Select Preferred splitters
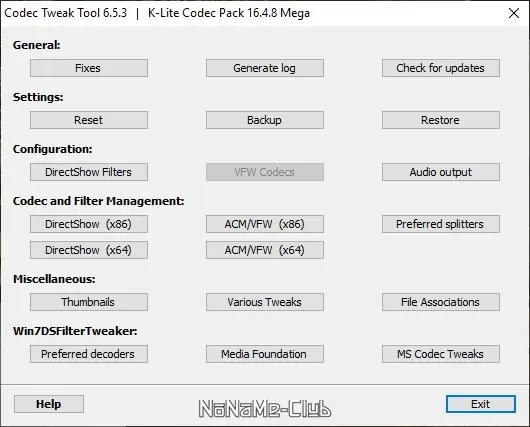 [441, 224]
